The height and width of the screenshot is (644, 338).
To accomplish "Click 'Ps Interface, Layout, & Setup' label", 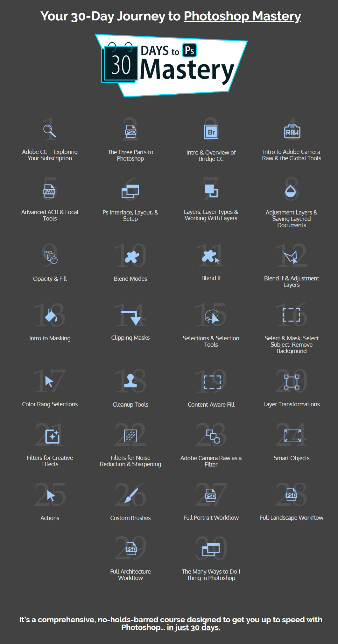I will tap(130, 216).
